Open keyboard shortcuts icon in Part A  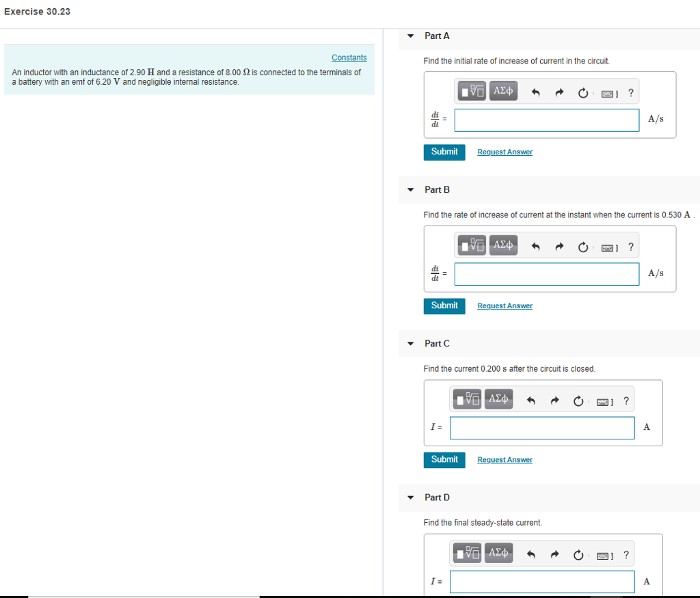click(x=609, y=94)
